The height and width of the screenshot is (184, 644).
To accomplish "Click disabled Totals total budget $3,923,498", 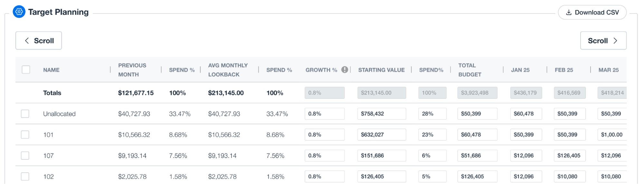I will coord(477,93).
